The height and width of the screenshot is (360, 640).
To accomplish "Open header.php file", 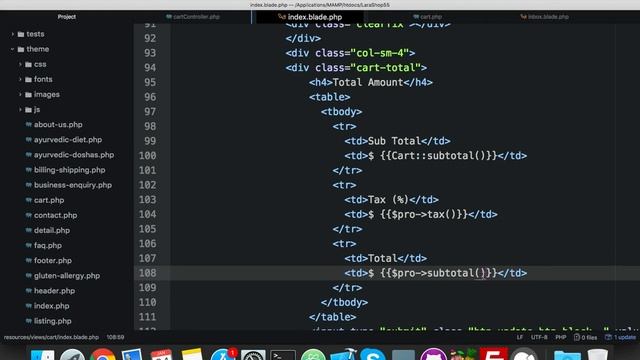I will pos(54,291).
